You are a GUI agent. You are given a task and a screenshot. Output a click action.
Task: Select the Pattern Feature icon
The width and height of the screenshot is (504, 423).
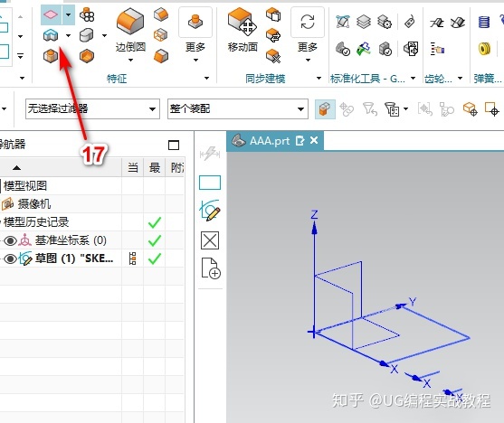(87, 14)
